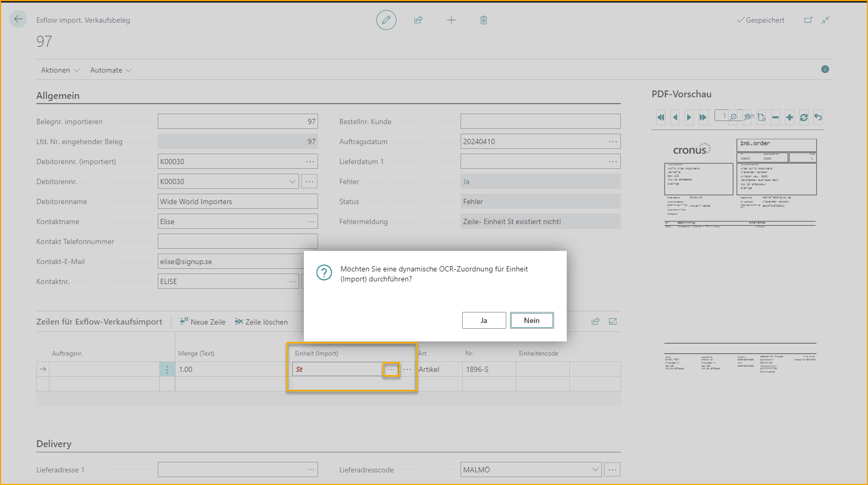Screen dimensions: 868x485
Task: Go to the last PDF page icon
Action: 703,117
